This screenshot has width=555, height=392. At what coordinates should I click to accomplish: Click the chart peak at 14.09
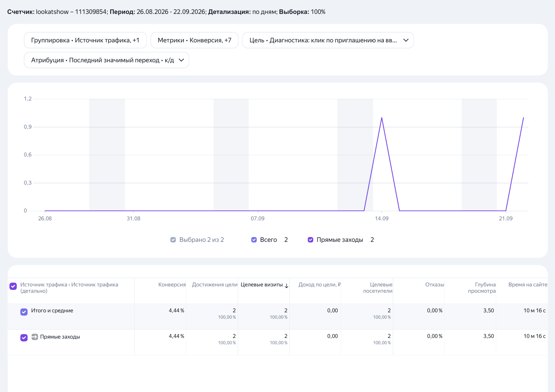[382, 118]
